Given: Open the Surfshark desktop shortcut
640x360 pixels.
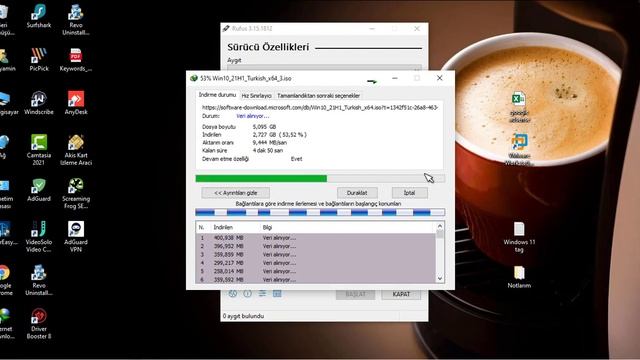Looking at the screenshot, I should click(39, 16).
